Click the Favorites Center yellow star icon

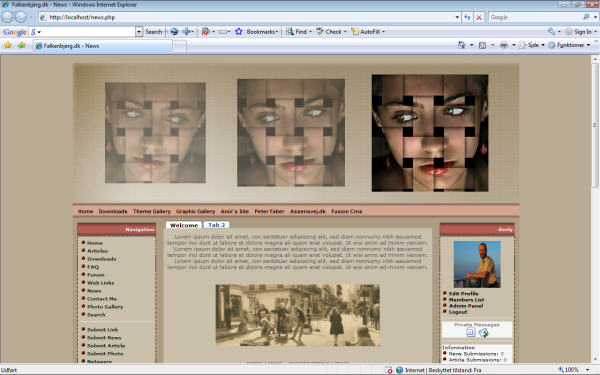click(x=8, y=45)
